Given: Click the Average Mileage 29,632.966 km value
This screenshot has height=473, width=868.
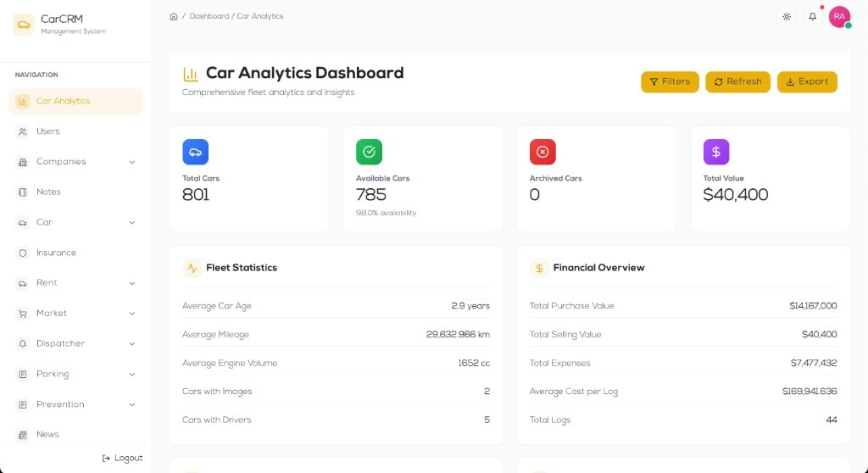Looking at the screenshot, I should coord(458,335).
